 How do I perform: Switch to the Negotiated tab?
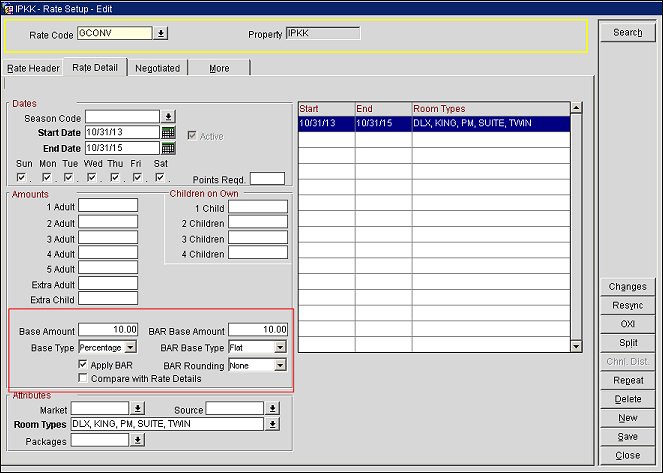[x=158, y=68]
